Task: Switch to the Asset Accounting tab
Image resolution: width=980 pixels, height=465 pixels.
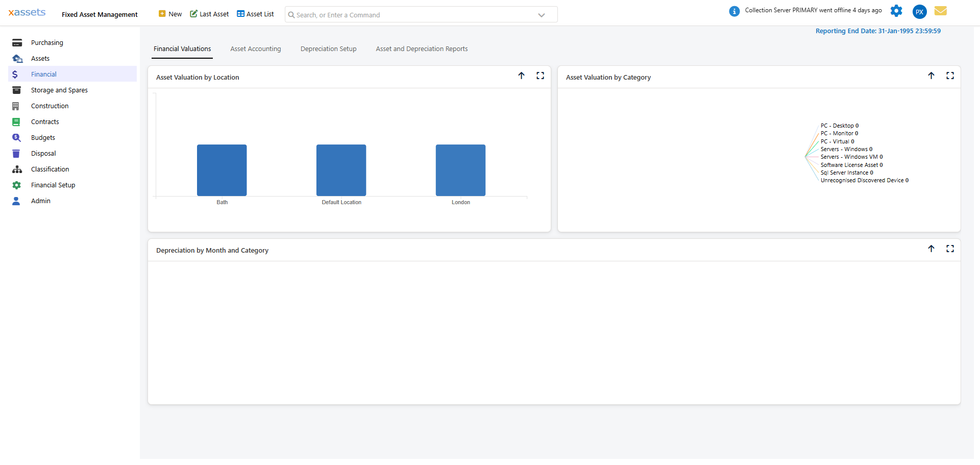Action: [255, 48]
